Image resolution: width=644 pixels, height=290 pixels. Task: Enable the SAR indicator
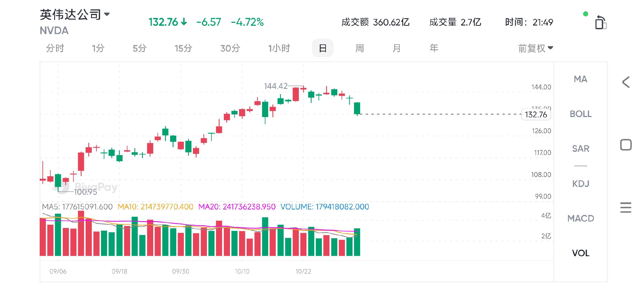point(580,148)
